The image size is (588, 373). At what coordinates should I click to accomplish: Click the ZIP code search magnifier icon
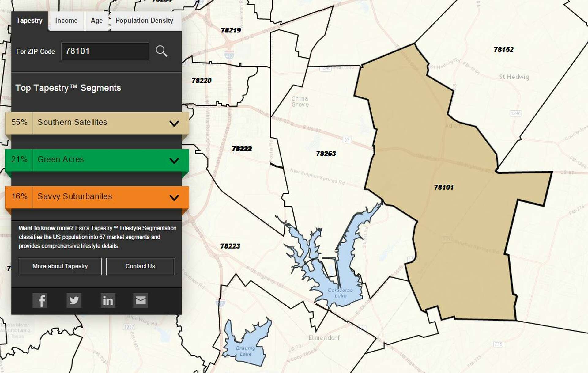tap(161, 51)
